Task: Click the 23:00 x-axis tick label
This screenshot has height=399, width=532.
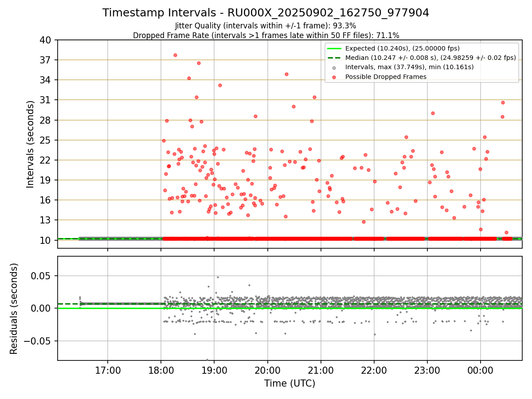Action: (427, 370)
